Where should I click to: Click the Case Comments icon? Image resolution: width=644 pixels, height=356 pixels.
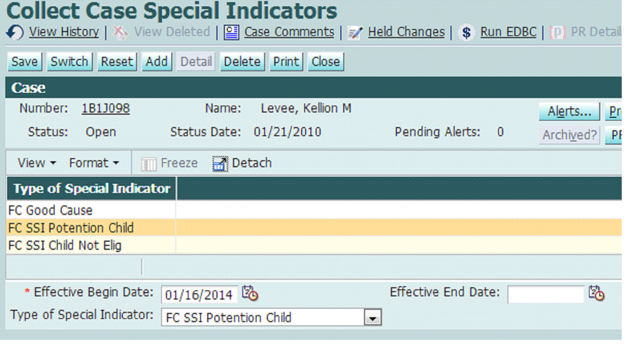click(231, 32)
